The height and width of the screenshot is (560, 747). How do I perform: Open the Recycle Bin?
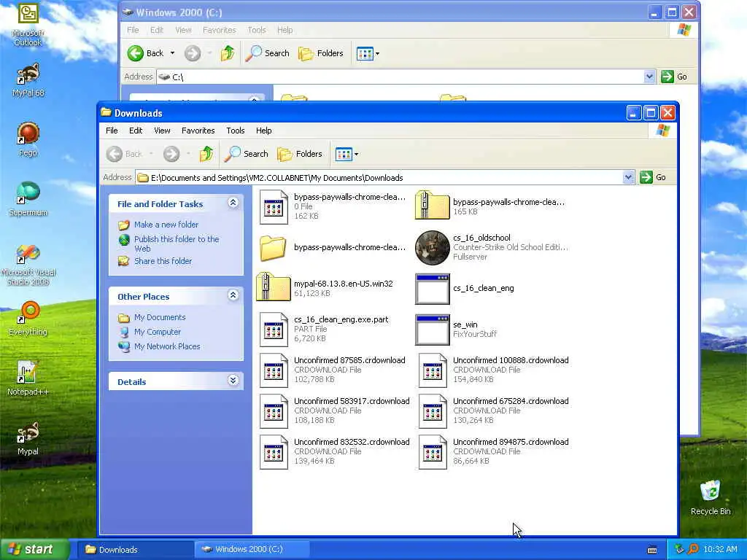(x=711, y=497)
